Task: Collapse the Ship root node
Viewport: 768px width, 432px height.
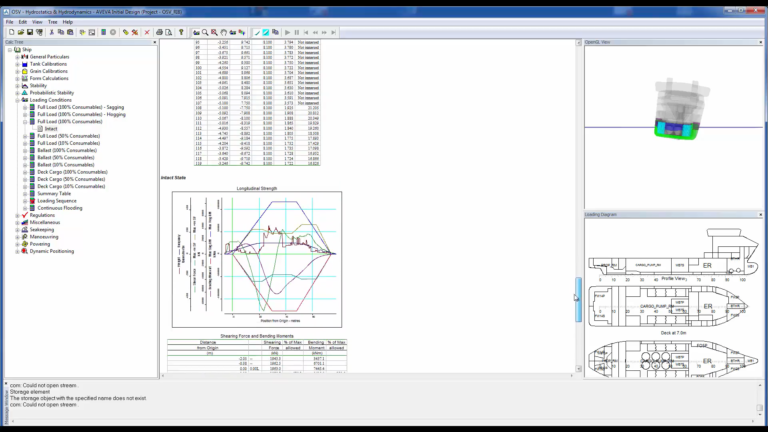Action: (x=10, y=49)
